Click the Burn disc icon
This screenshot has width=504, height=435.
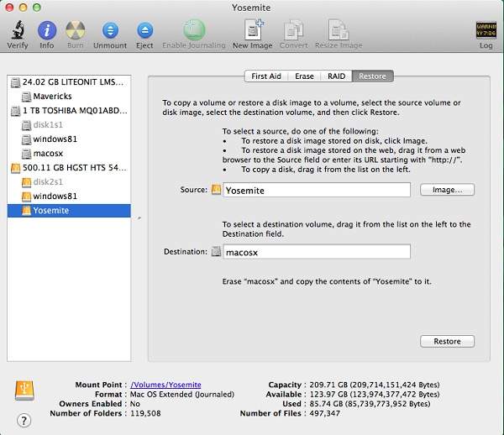point(75,30)
